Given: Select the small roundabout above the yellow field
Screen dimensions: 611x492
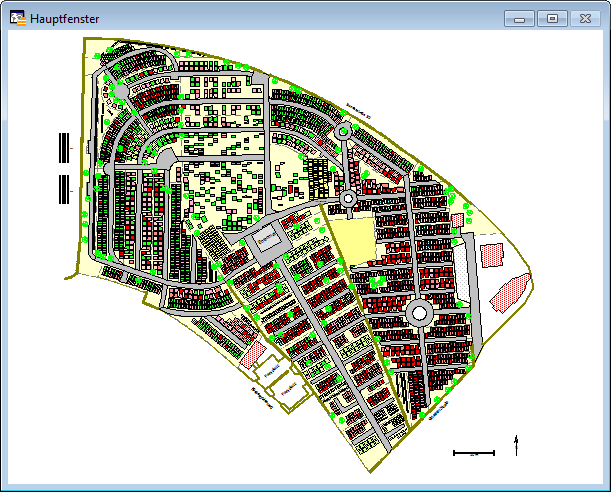Looking at the screenshot, I should 348,200.
